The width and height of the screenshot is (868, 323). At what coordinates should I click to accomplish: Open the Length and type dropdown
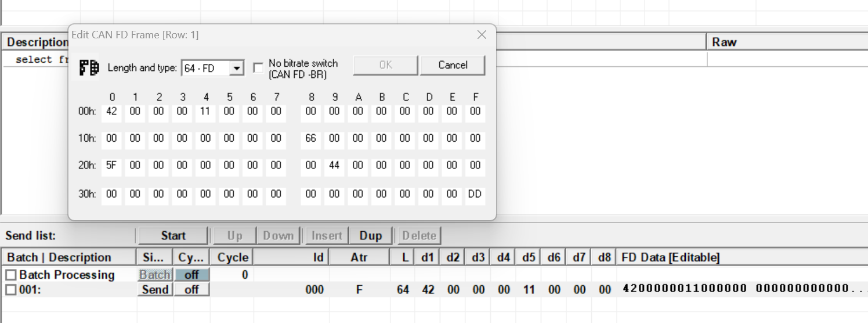236,68
